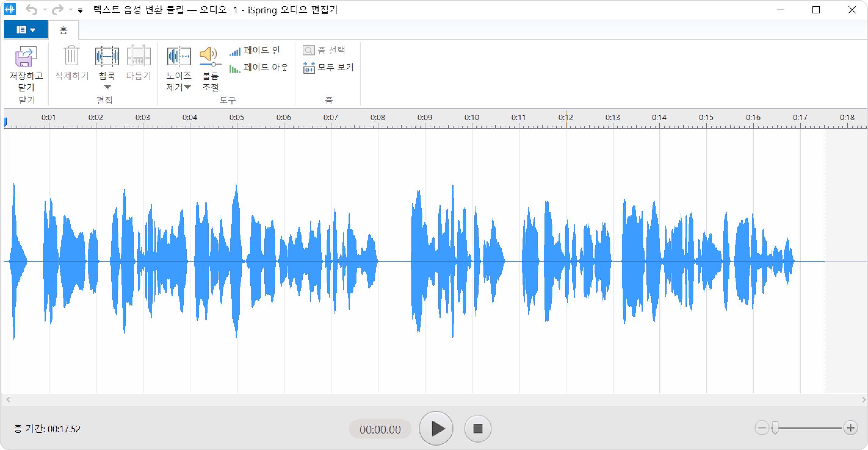The width and height of the screenshot is (868, 450).
Task: Click the Noise Removal (노이즈 제거) icon
Action: point(179,56)
